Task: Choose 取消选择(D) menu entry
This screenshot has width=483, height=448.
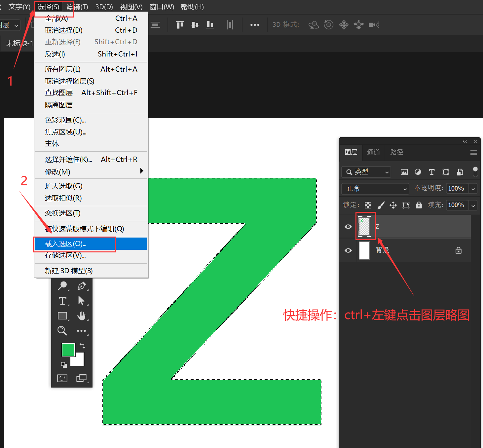Action: (x=91, y=30)
